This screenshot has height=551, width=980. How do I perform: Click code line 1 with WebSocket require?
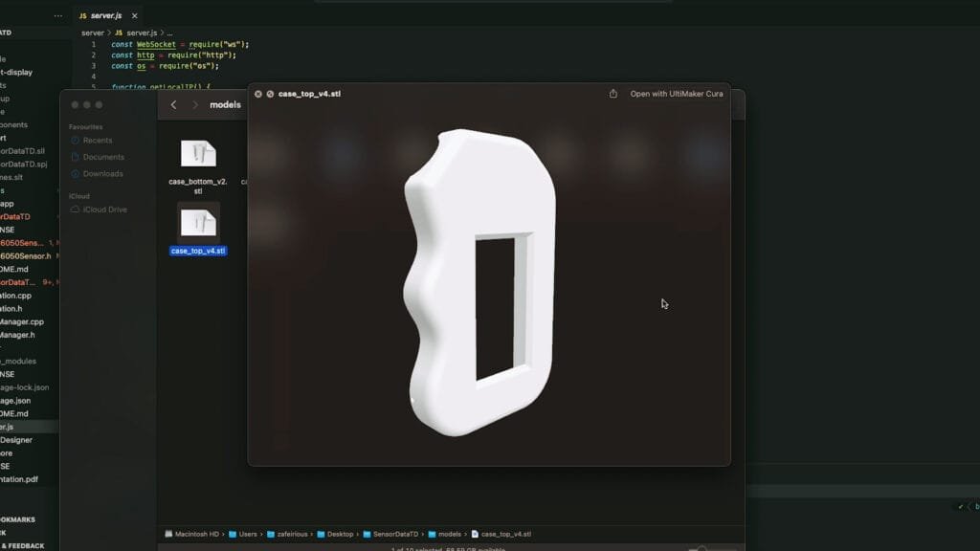coord(180,44)
